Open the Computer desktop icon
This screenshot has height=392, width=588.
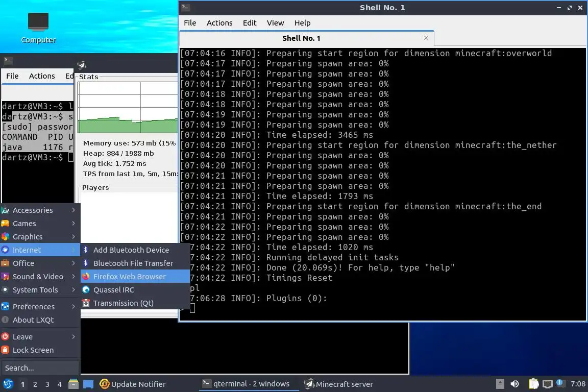click(x=38, y=28)
